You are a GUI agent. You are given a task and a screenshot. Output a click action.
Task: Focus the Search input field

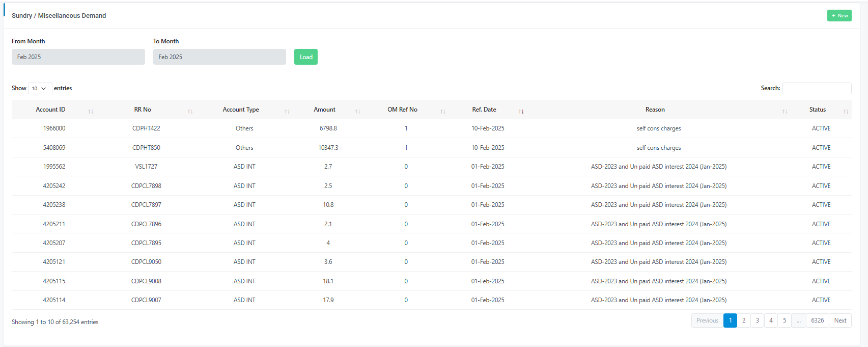click(817, 88)
